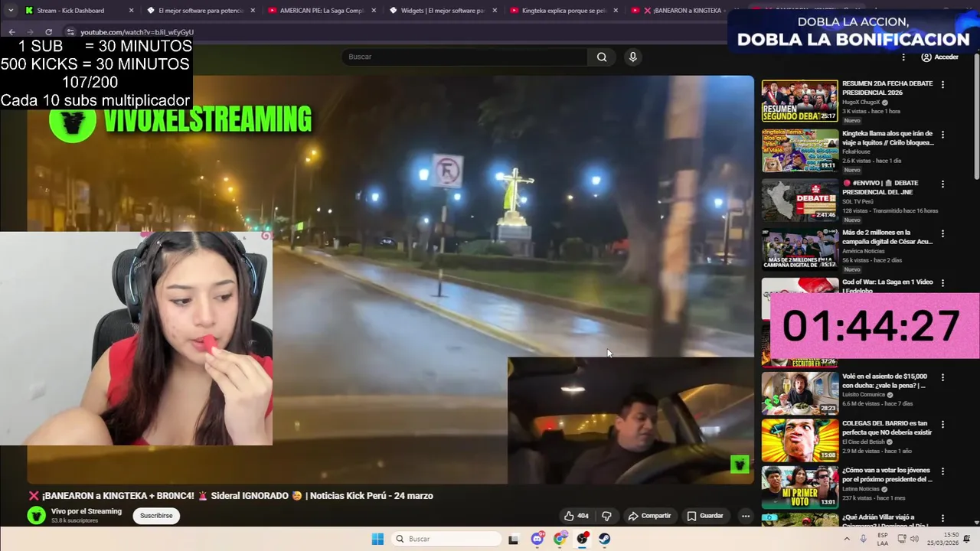Open Steam from the taskbar
Screen dimensions: 980x551
pyautogui.click(x=604, y=539)
